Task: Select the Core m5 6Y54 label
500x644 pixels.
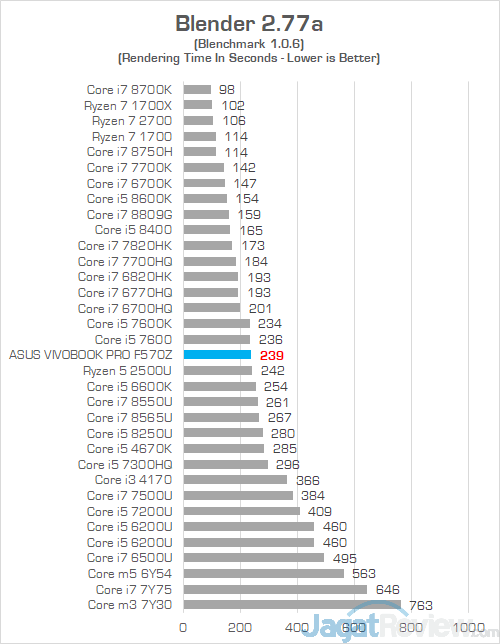Action: pyautogui.click(x=130, y=573)
